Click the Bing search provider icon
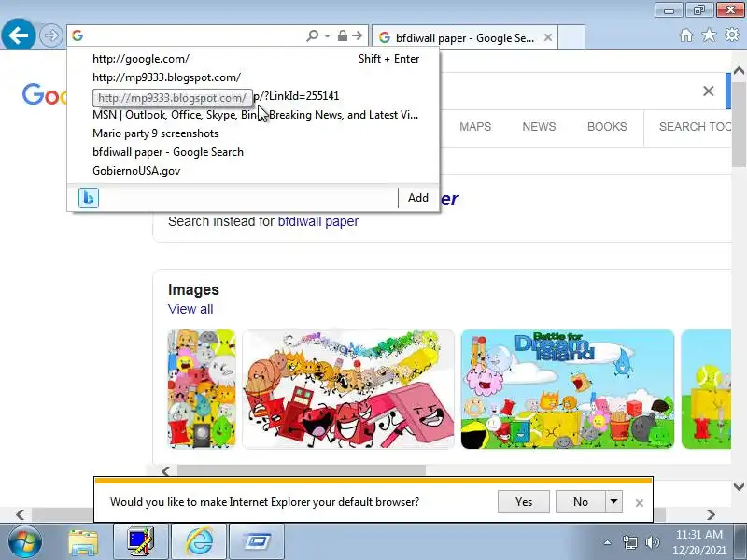Screen dimensions: 747x560 pos(89,198)
